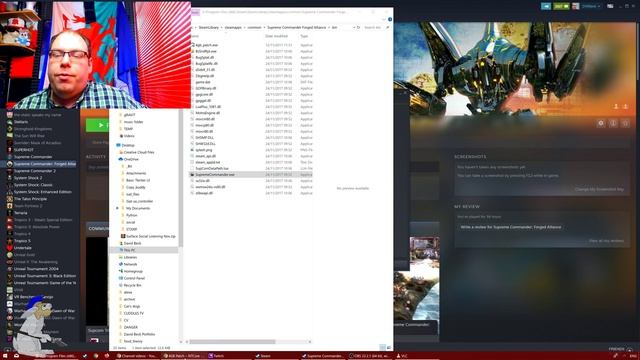Image resolution: width=640 pixels, height=360 pixels.
Task: Click the Steam announcements icon at top
Action: coord(546,6)
